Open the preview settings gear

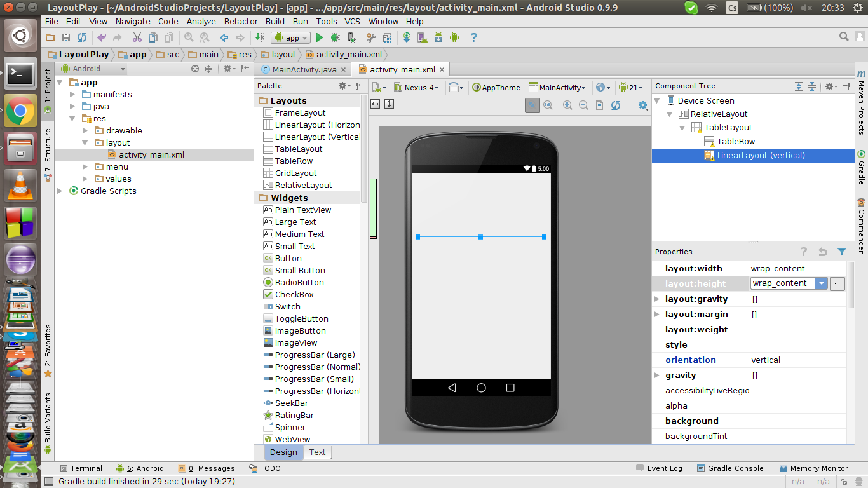coord(643,105)
